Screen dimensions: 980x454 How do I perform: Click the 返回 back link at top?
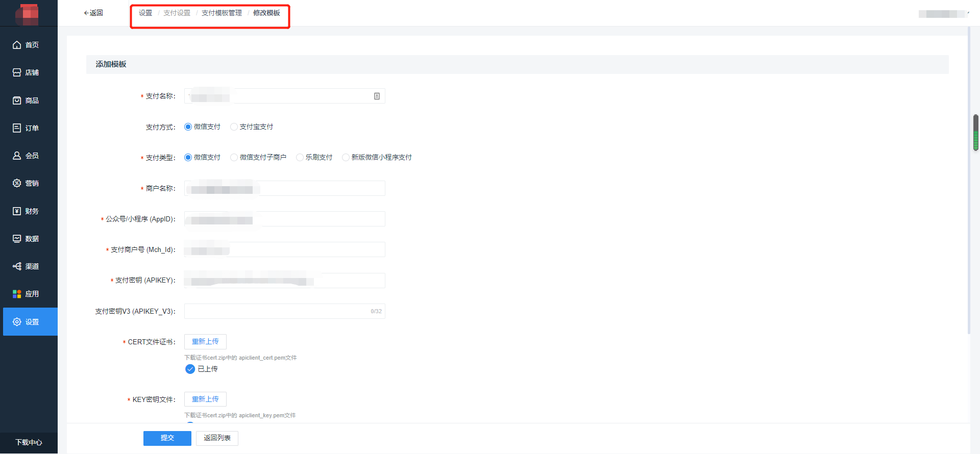point(93,13)
